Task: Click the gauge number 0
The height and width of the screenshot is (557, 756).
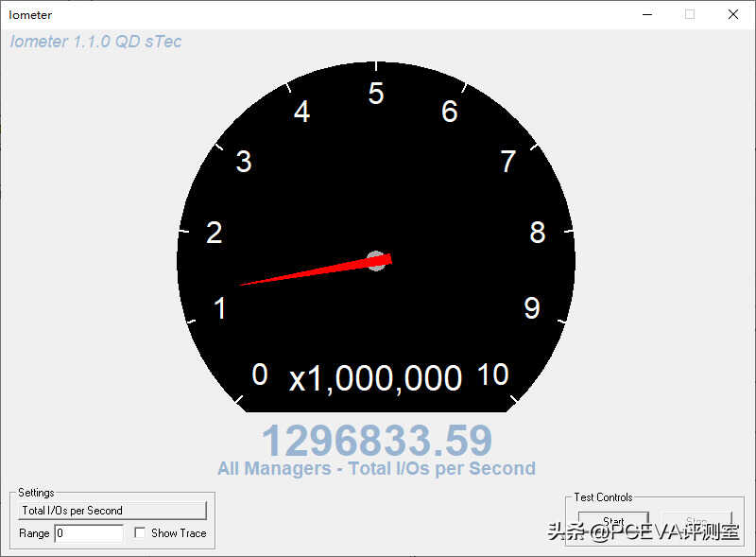Action: (260, 374)
